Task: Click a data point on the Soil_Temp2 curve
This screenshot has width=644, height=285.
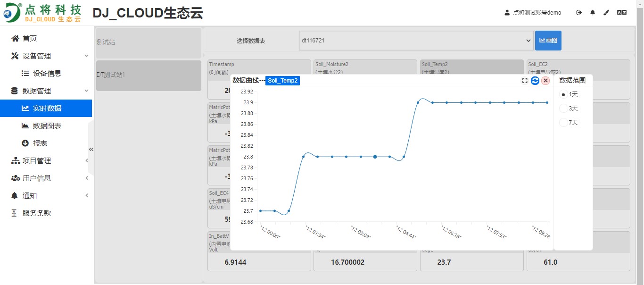Action: coord(374,156)
